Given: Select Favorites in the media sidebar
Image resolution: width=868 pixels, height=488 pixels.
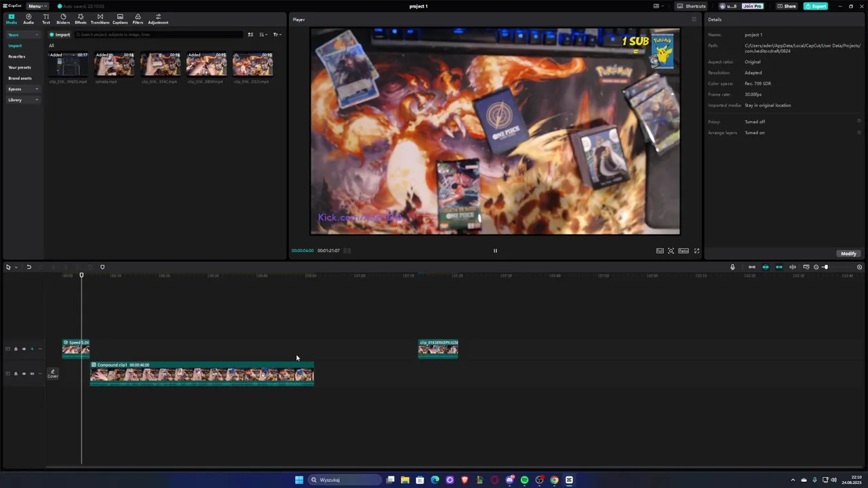Looking at the screenshot, I should click(x=17, y=56).
